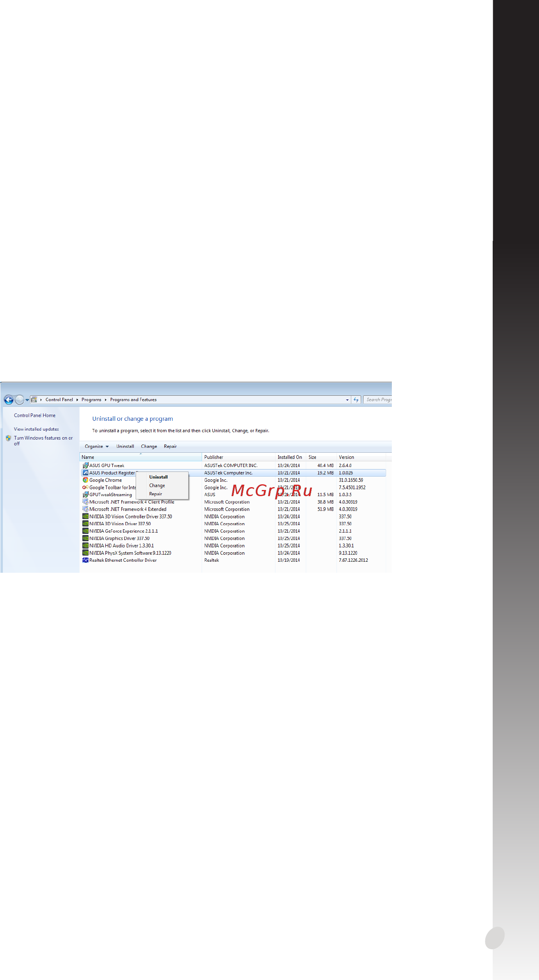539x980 pixels.
Task: Choose Repair in the context menu
Action: tap(162, 494)
